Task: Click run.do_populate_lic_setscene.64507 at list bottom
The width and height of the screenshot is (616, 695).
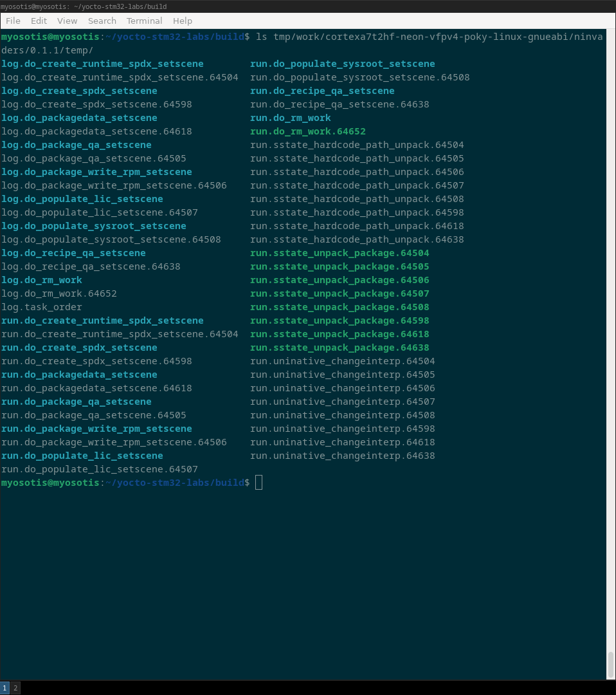Action: 100,469
